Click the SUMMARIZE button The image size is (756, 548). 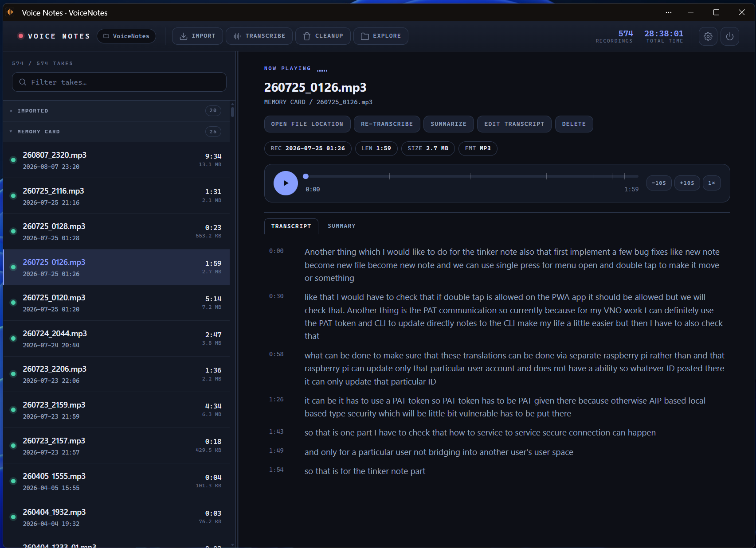coord(449,124)
